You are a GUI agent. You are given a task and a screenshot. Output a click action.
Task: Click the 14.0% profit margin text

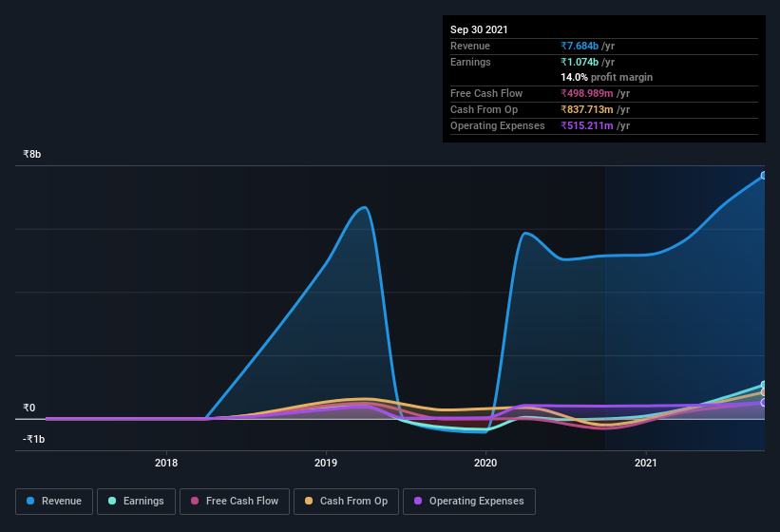click(x=606, y=77)
